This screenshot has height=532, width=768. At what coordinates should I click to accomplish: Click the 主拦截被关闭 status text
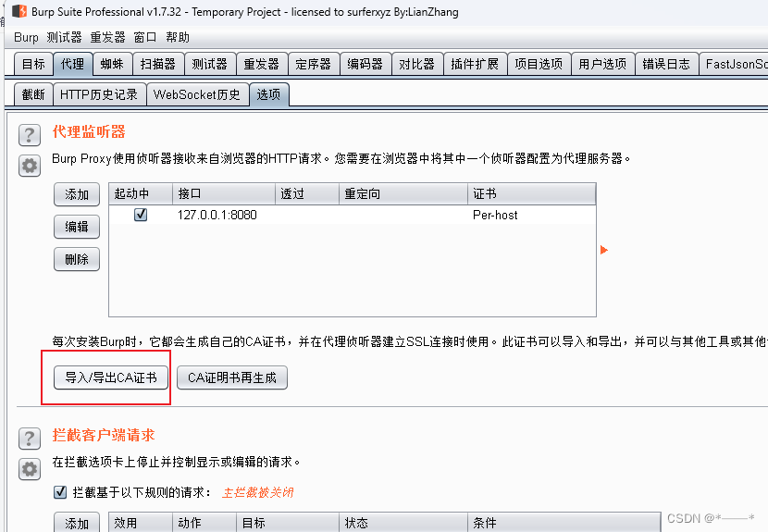tap(257, 492)
